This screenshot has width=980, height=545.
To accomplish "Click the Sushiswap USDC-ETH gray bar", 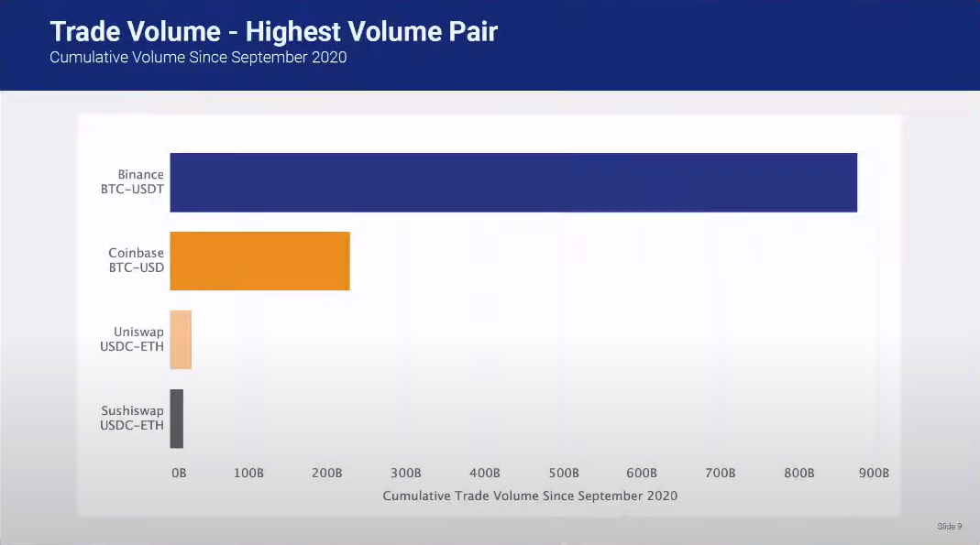I will 177,419.
